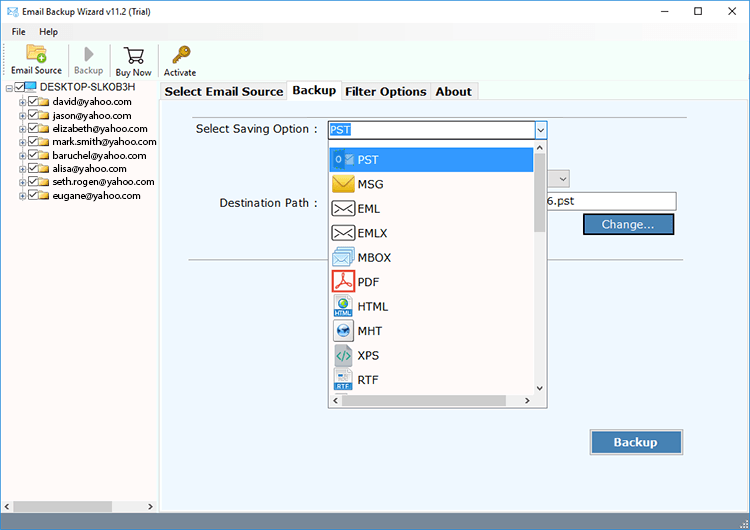
Task: Collapse the DESKTOP-SLK0B3H tree node
Action: click(x=9, y=88)
